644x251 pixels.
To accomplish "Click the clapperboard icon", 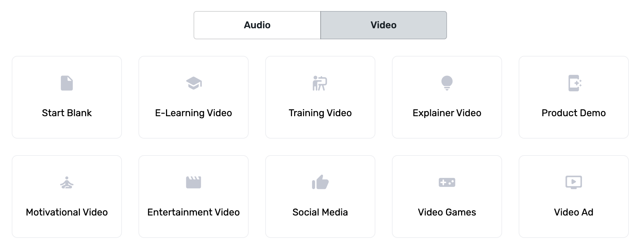I will [x=194, y=182].
